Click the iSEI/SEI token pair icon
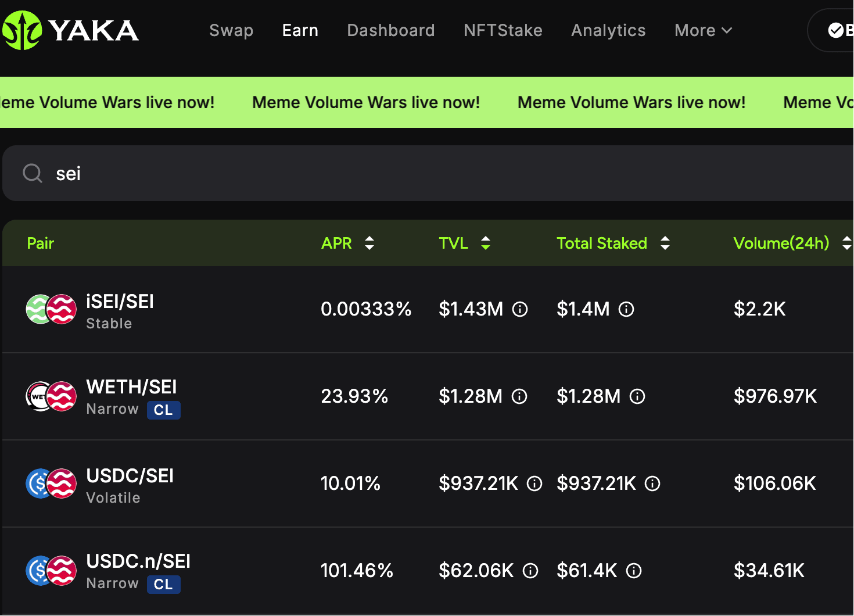 tap(51, 309)
